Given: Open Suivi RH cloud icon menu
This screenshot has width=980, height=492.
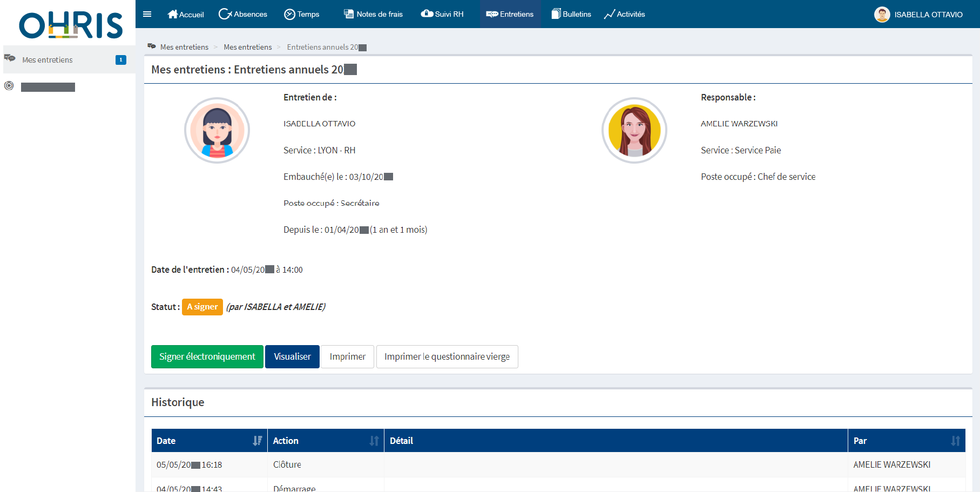Looking at the screenshot, I should (442, 14).
